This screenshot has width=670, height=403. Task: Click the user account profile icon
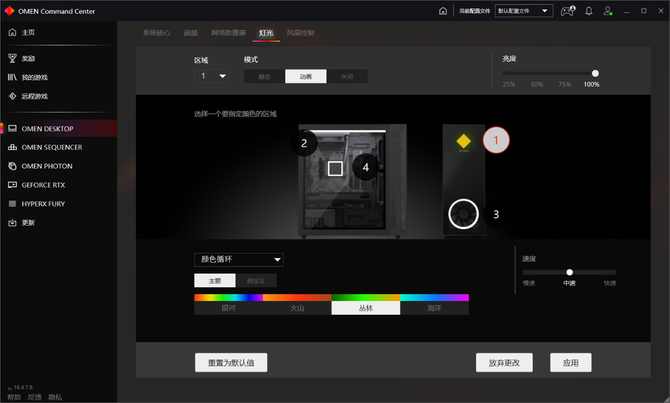click(608, 11)
